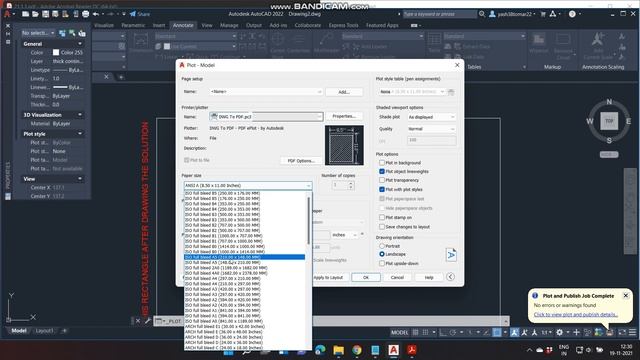Click the Cancel button in Plot dialog
640x360 pixels.
397,277
